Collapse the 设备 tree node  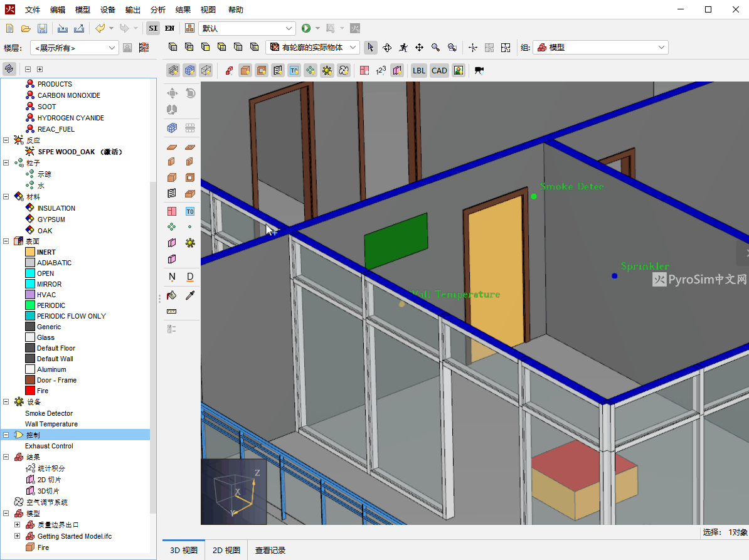[6, 402]
